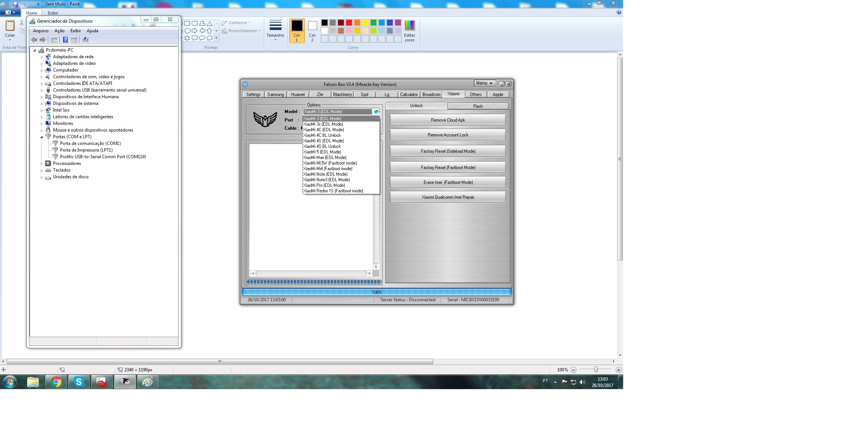Click Falcon Box icon in taskbar
The image size is (868, 441).
125,382
